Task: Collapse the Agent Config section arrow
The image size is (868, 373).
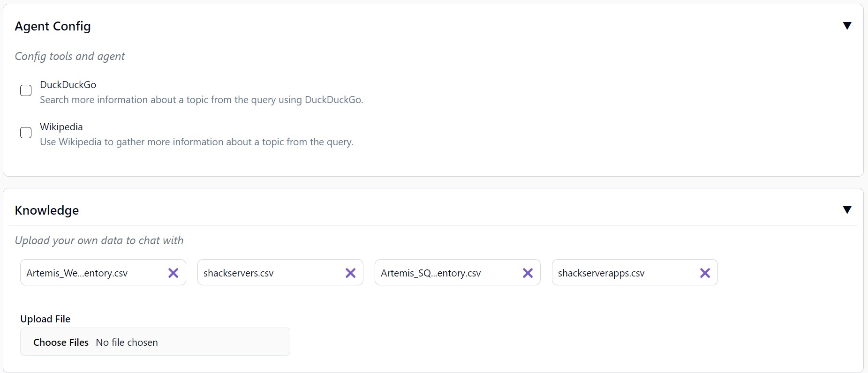Action: (847, 26)
